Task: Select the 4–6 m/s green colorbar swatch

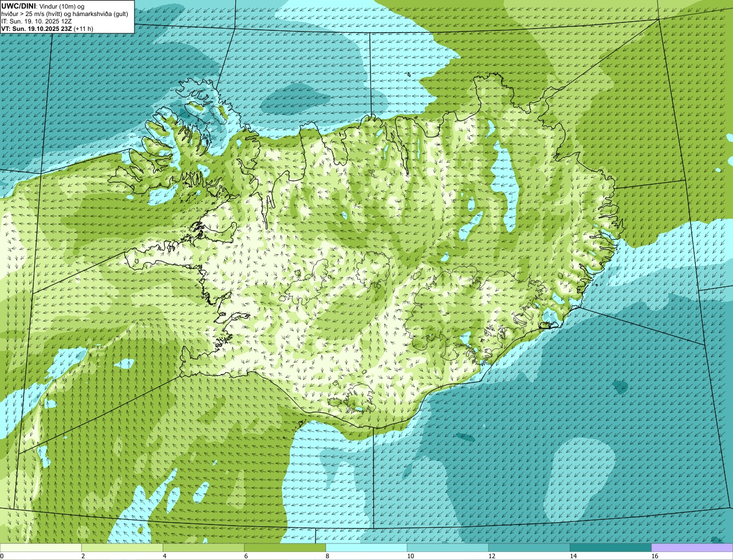Action: tap(204, 547)
